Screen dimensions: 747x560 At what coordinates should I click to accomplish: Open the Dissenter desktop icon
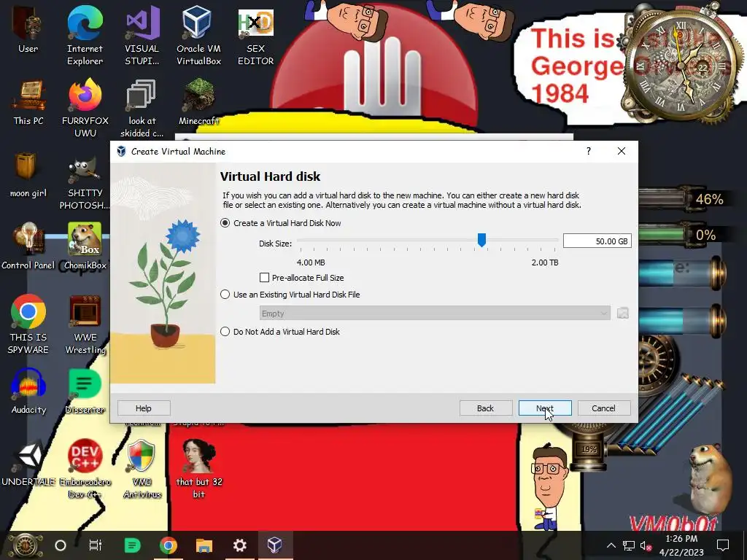click(x=85, y=391)
